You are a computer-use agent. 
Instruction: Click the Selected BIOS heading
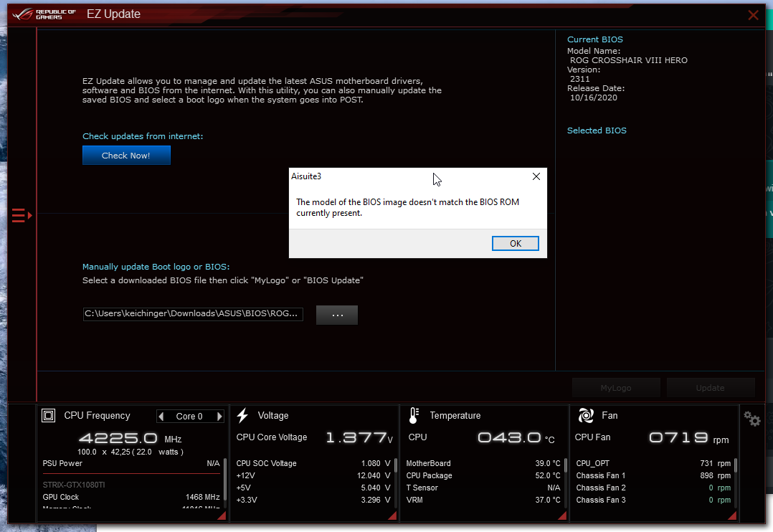click(597, 130)
